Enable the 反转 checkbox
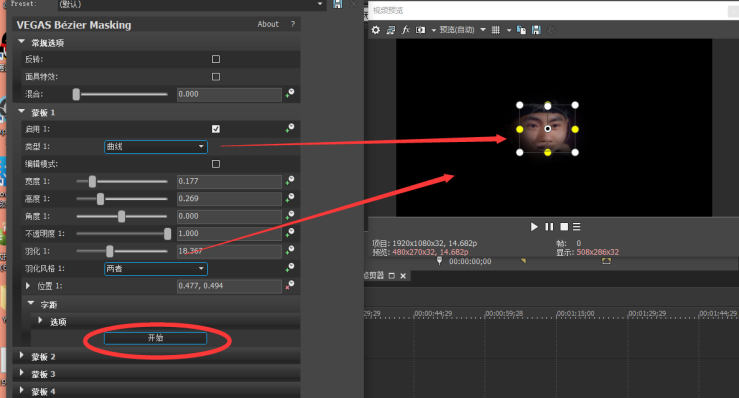 (216, 59)
